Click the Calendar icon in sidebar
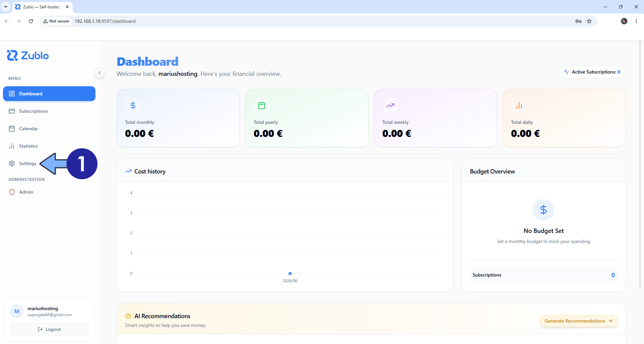The image size is (644, 344). [x=12, y=129]
